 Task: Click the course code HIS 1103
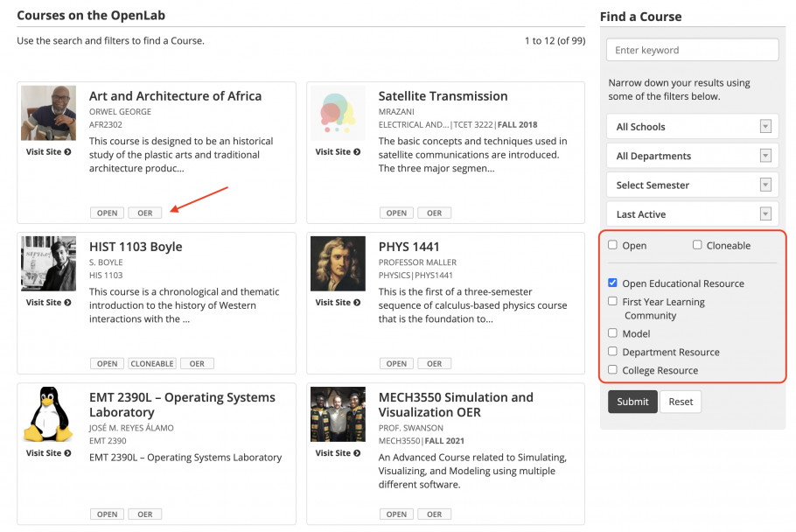point(106,276)
